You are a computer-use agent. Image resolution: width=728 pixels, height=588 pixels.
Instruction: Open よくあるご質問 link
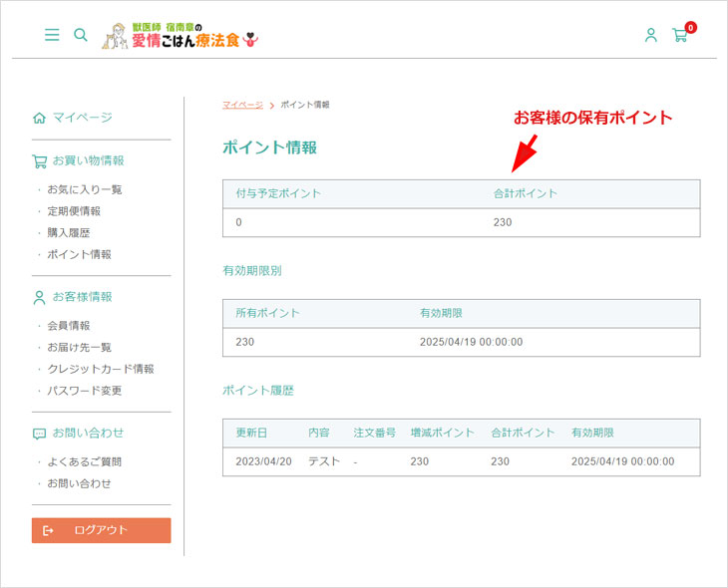tap(85, 461)
